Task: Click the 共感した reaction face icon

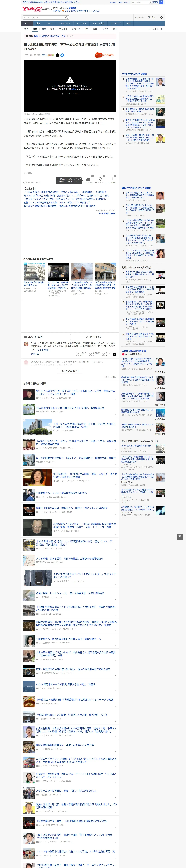Action: (77, 354)
